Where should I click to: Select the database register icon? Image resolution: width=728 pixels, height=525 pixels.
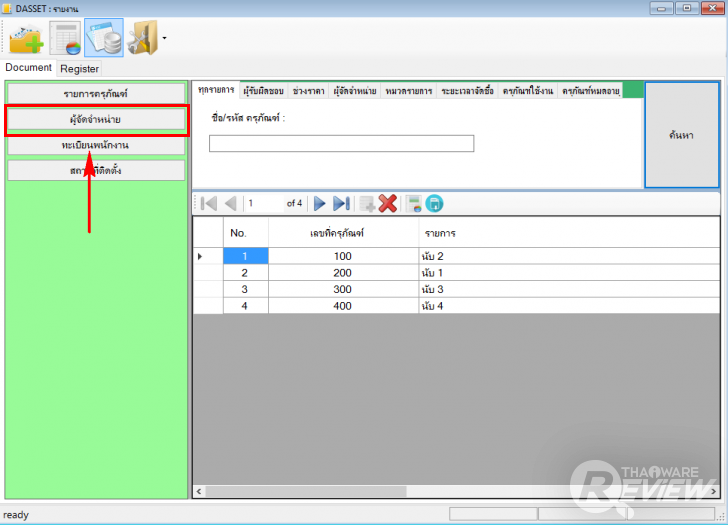click(104, 38)
